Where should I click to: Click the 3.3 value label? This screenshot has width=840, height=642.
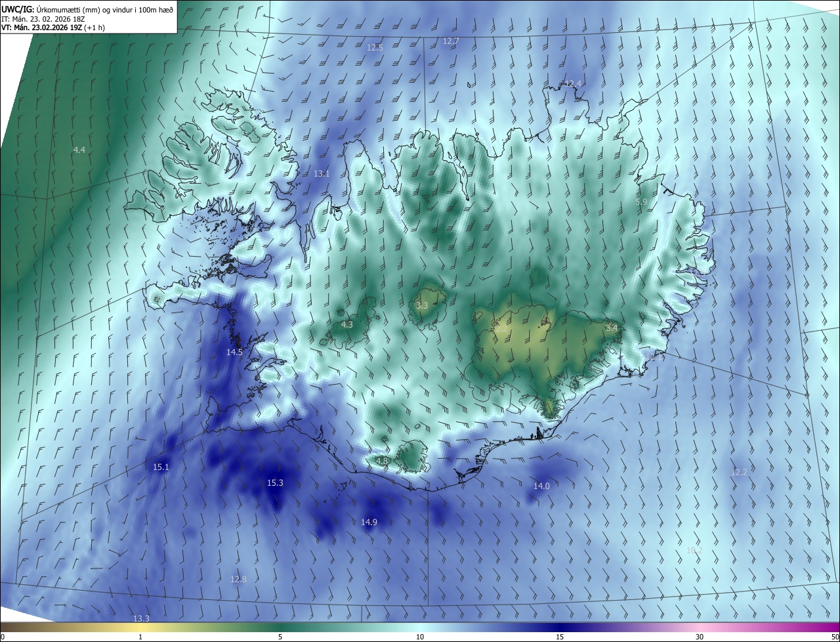click(422, 306)
